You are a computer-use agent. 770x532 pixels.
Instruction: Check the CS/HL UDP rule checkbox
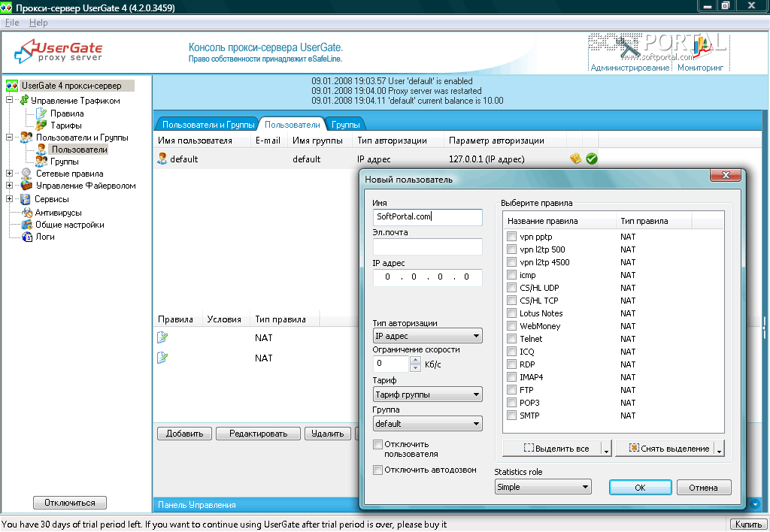(511, 288)
